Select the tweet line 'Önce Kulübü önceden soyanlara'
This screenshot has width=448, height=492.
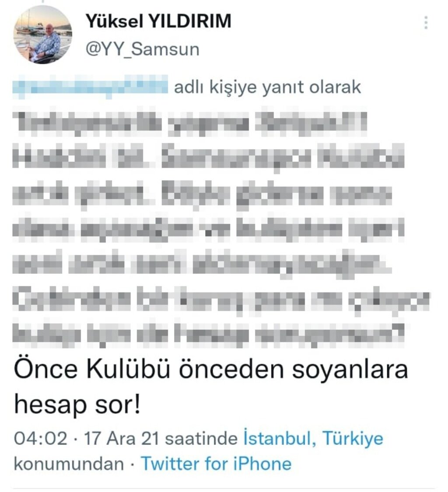211,369
